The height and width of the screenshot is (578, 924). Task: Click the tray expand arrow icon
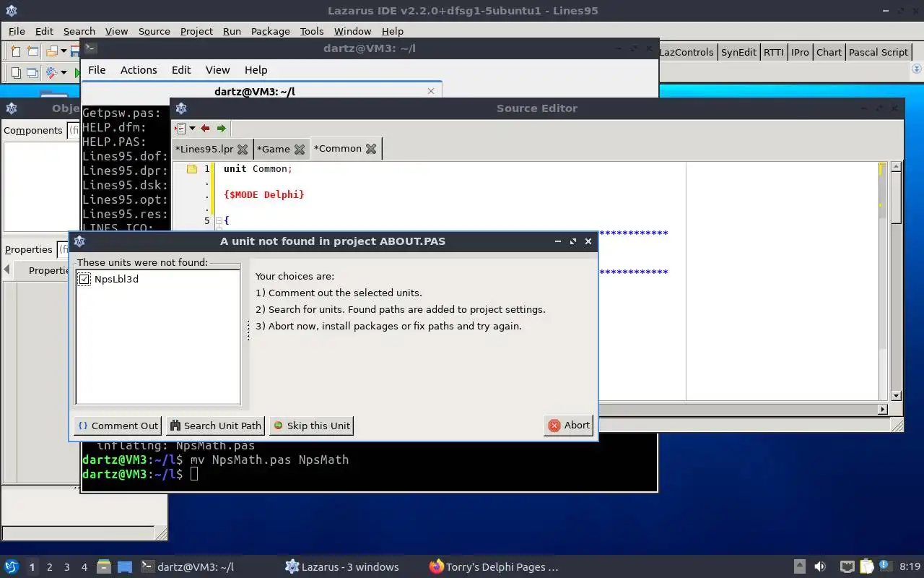tap(800, 567)
